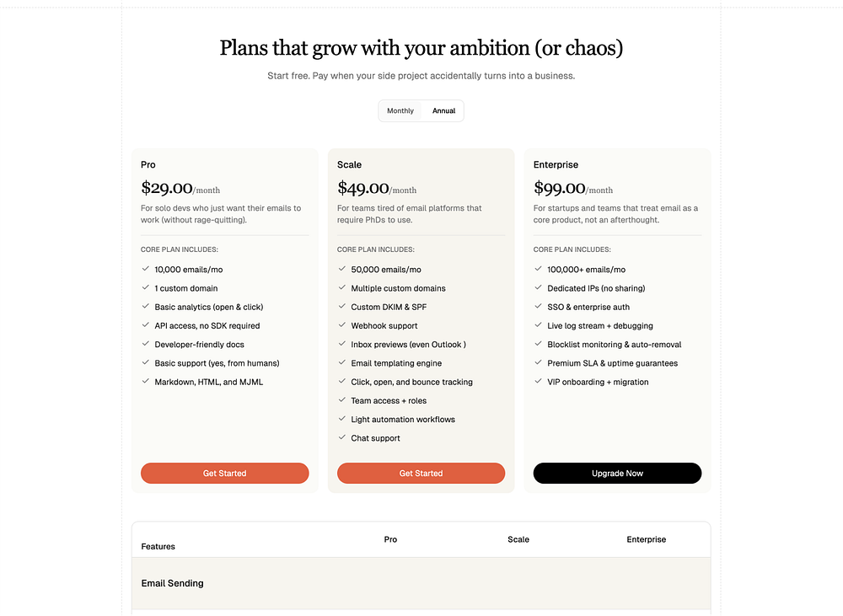This screenshot has width=843, height=616.
Task: Click the Scale column header in table
Action: pos(518,539)
